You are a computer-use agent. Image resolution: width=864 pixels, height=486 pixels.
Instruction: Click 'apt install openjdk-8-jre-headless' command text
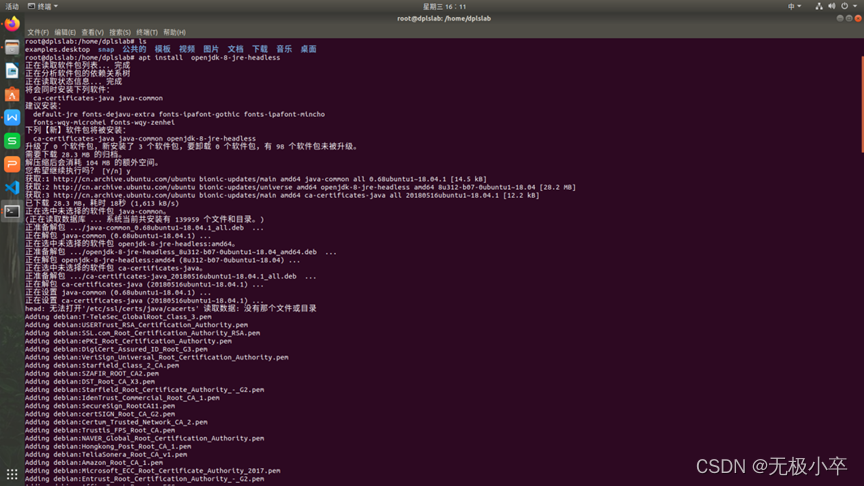click(209, 57)
